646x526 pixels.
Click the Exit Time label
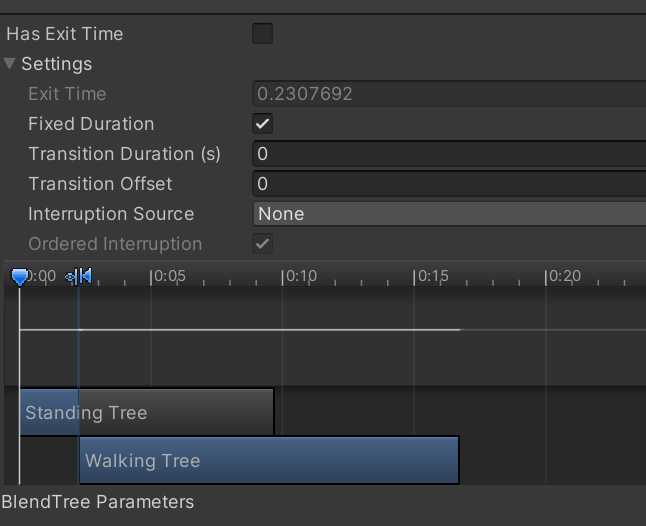point(67,94)
